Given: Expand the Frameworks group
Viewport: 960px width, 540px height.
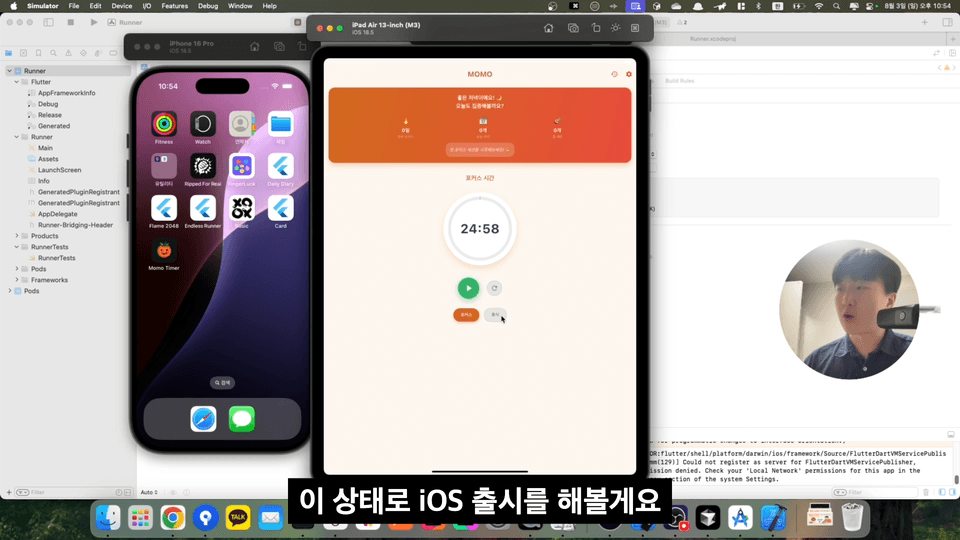Looking at the screenshot, I should point(17,280).
